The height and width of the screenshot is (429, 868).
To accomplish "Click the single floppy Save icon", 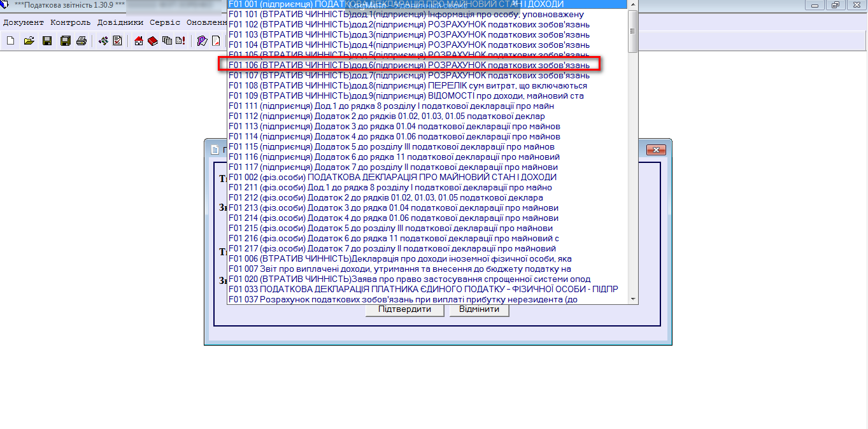I will pyautogui.click(x=46, y=41).
